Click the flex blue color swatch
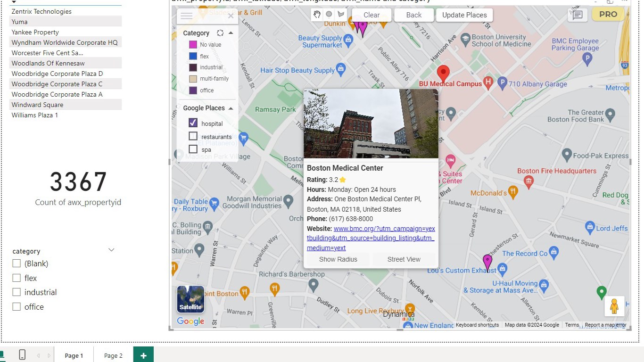Screen dimensions: 644x362 point(193,56)
